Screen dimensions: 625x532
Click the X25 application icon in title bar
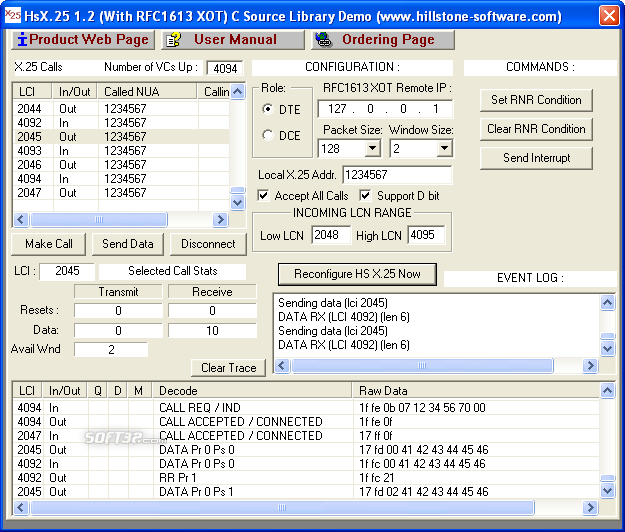tap(12, 15)
